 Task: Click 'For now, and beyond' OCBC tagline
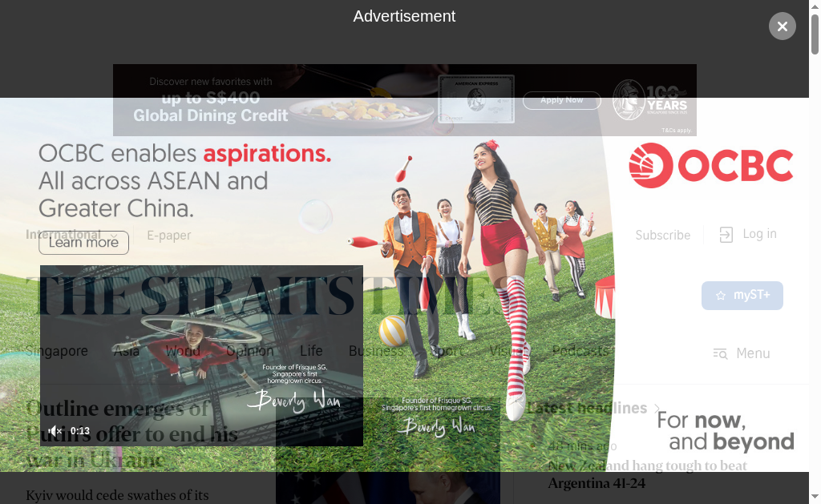(x=726, y=431)
